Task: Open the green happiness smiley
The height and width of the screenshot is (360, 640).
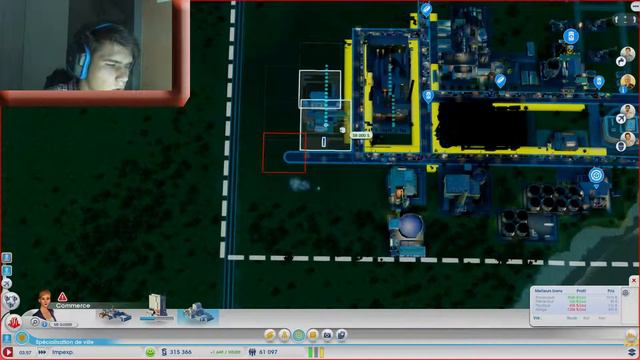Action: [150, 352]
